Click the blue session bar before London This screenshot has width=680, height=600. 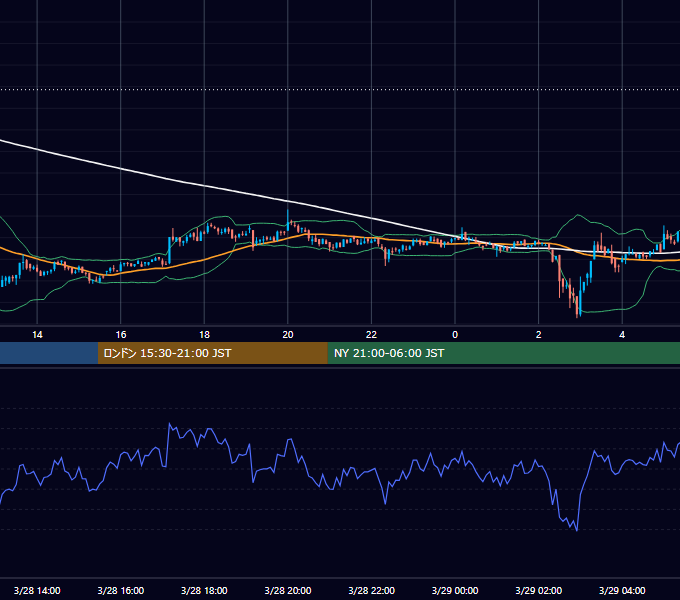[x=49, y=353]
